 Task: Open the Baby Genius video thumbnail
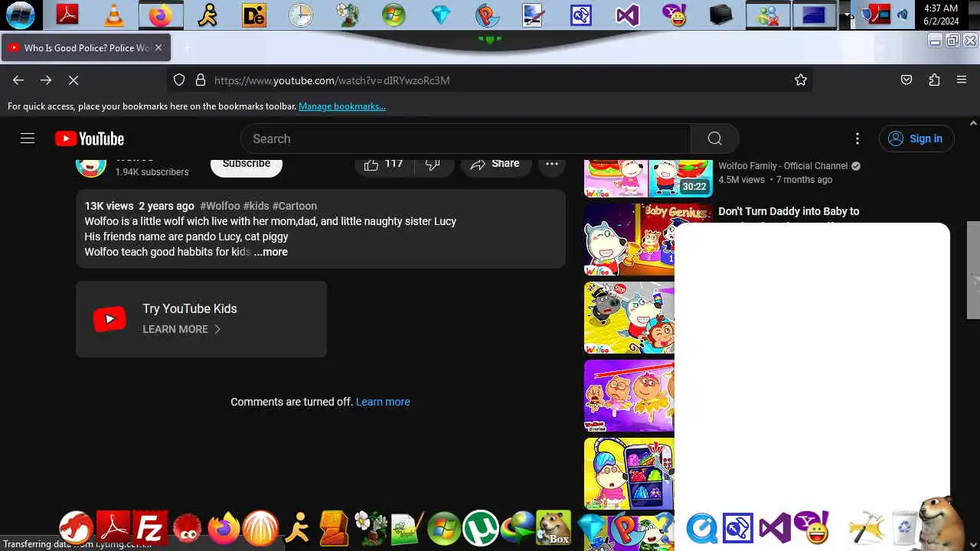[x=629, y=239]
